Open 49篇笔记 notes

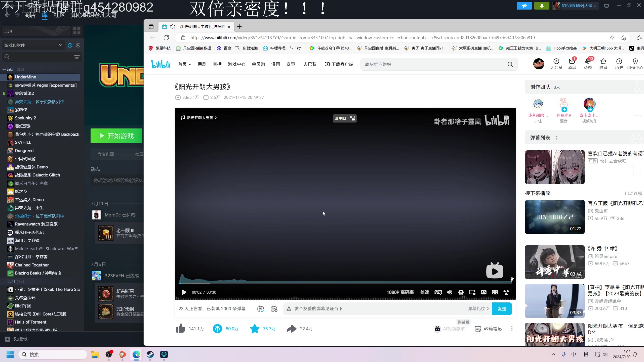point(488,329)
